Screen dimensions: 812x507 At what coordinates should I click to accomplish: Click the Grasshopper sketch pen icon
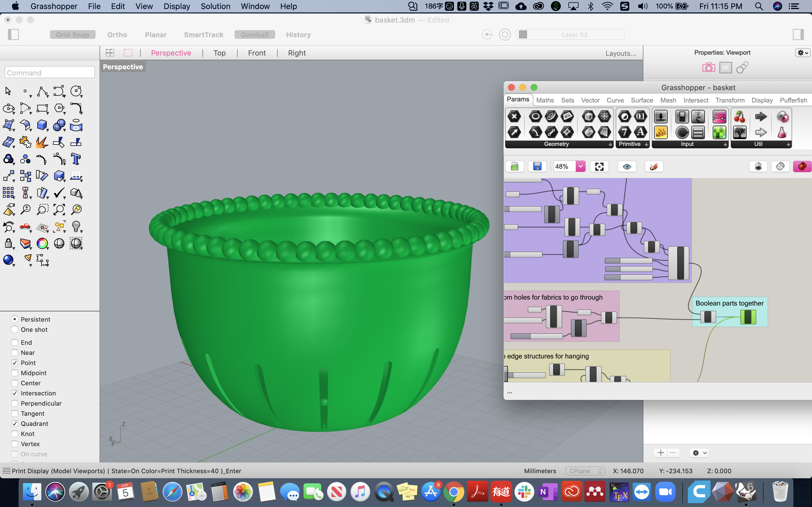(654, 166)
